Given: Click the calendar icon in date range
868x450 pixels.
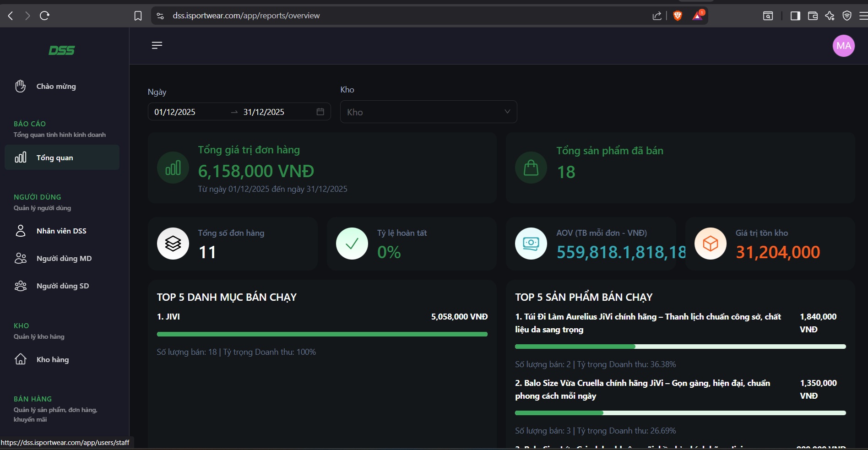Looking at the screenshot, I should coord(320,112).
